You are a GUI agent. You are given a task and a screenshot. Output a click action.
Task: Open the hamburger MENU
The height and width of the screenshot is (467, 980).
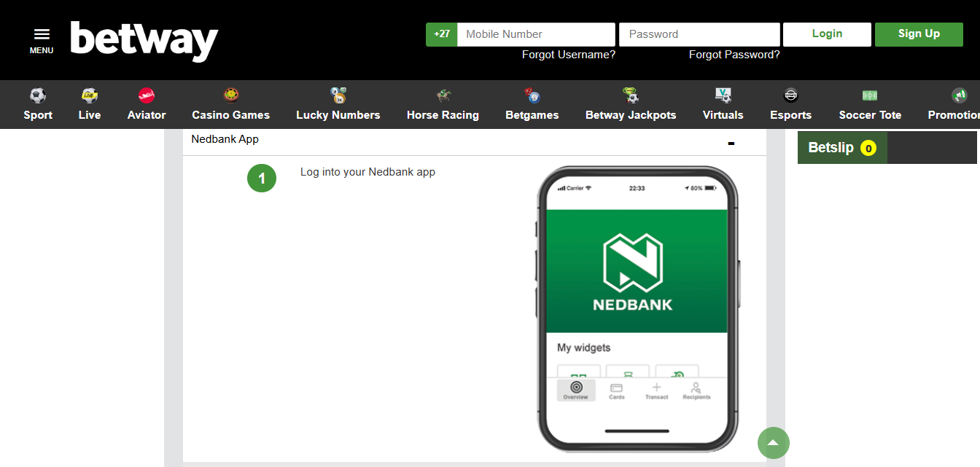tap(41, 33)
